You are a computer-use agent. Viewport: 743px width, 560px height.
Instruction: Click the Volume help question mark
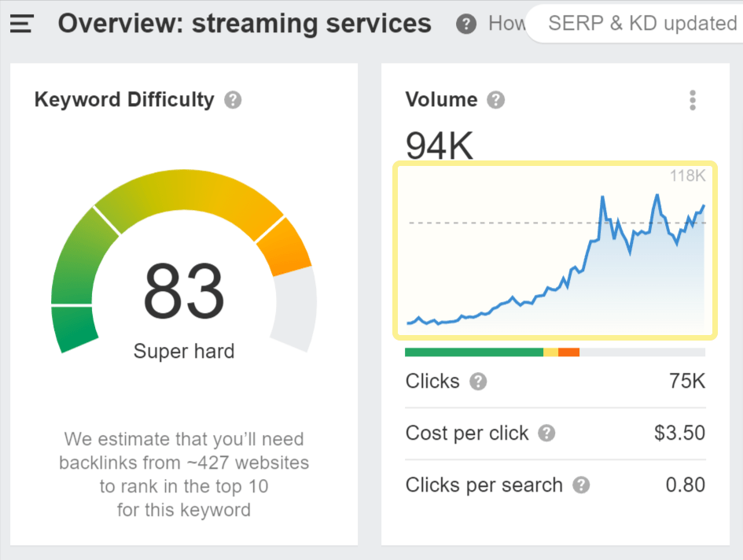coord(495,100)
